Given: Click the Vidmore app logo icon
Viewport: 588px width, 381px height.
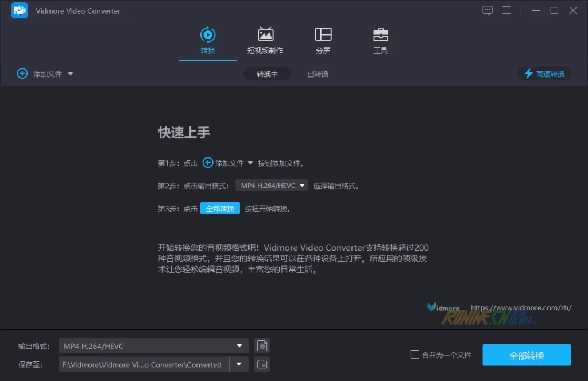Looking at the screenshot, I should pos(20,10).
